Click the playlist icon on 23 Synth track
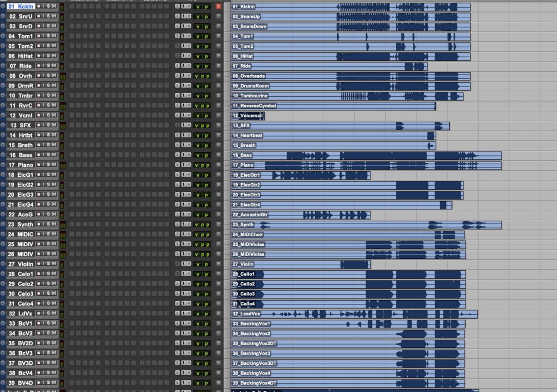The width and height of the screenshot is (557, 392). click(218, 225)
